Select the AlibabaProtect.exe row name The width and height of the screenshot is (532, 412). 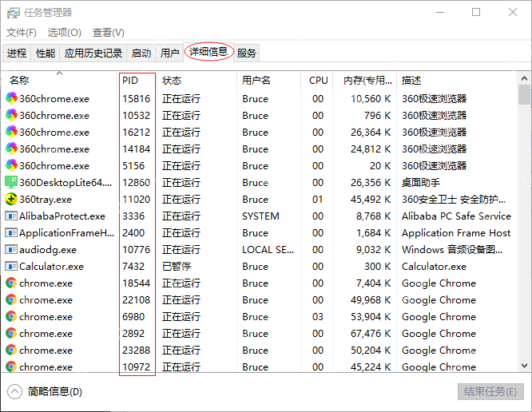[x=62, y=216]
